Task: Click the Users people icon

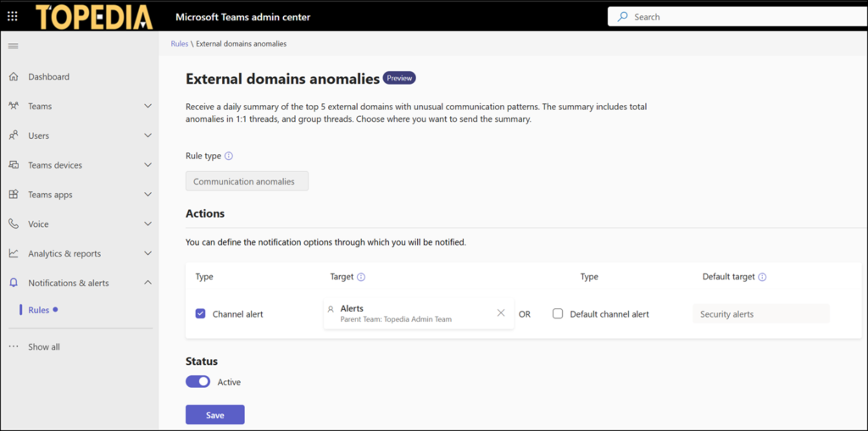Action: pos(14,135)
